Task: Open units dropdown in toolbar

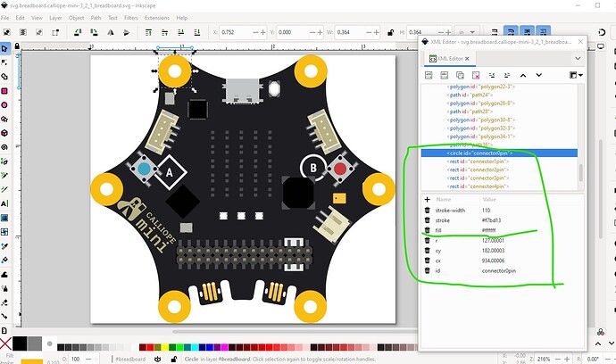Action: (466, 32)
